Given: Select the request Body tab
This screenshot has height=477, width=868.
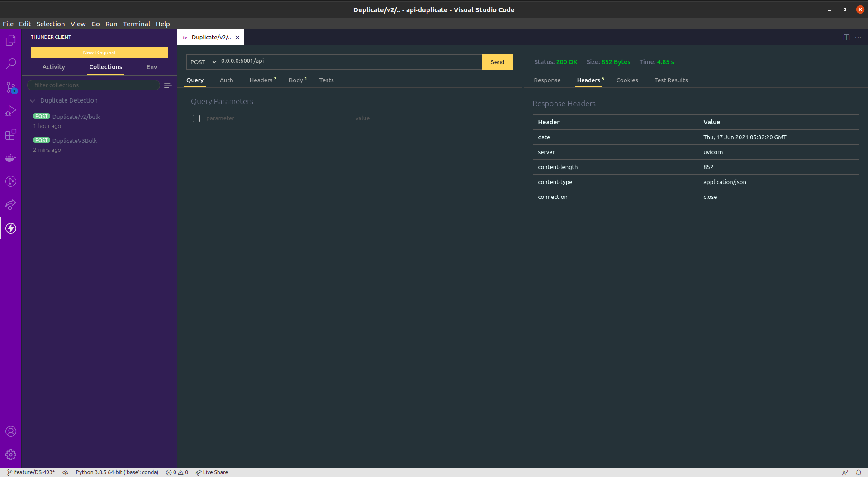Looking at the screenshot, I should tap(298, 80).
